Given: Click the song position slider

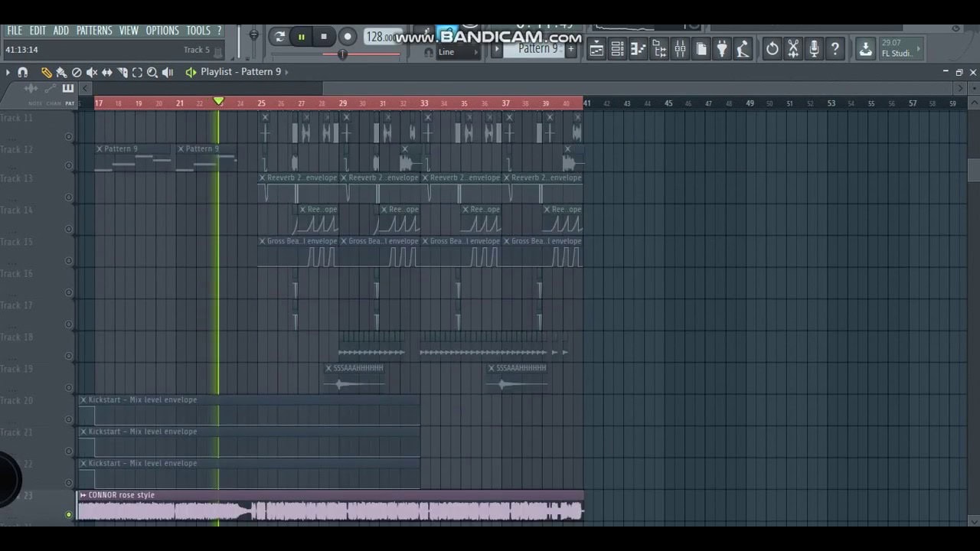Looking at the screenshot, I should pos(335,54).
